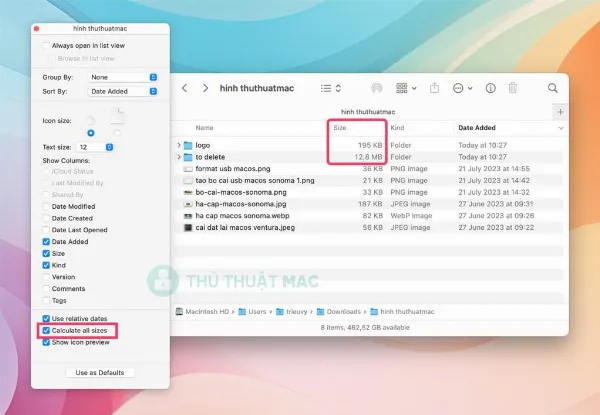Image resolution: width=600 pixels, height=415 pixels.
Task: Click Macintosh HD in path bar
Action: (202, 312)
